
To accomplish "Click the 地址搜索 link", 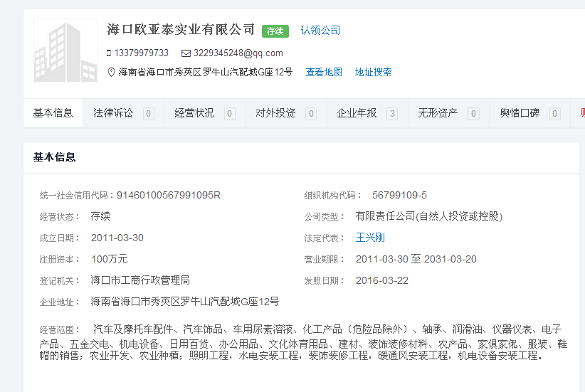I will coord(373,72).
